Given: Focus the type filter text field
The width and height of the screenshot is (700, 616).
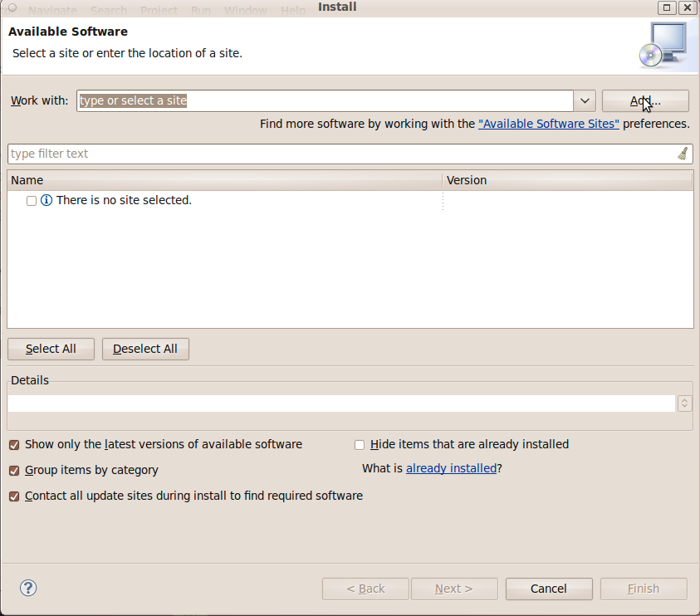Looking at the screenshot, I should click(340, 154).
